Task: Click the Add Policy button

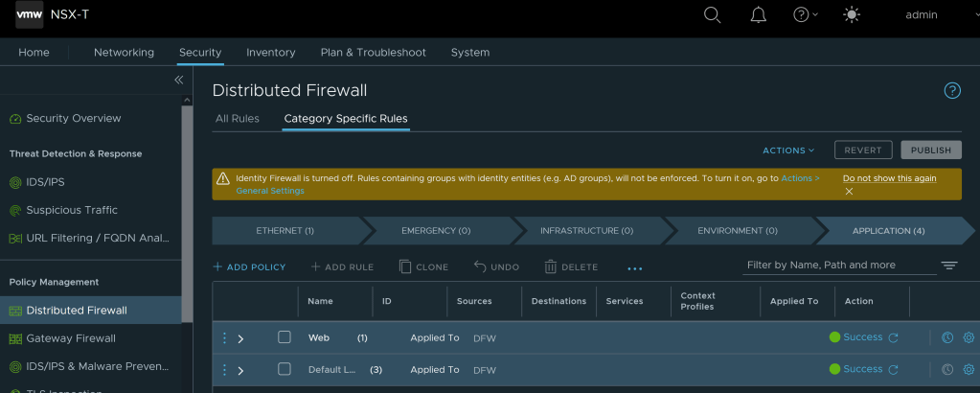Action: tap(249, 266)
